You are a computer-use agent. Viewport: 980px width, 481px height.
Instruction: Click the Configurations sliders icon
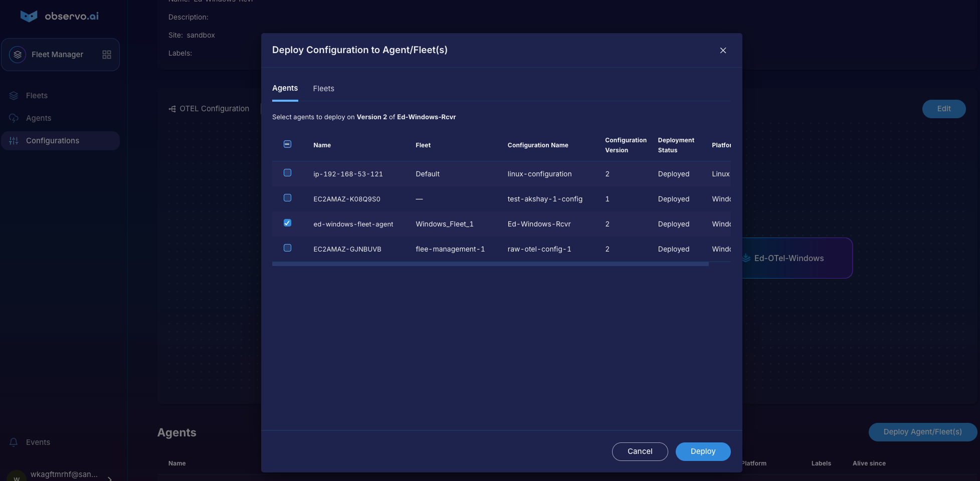(x=14, y=141)
